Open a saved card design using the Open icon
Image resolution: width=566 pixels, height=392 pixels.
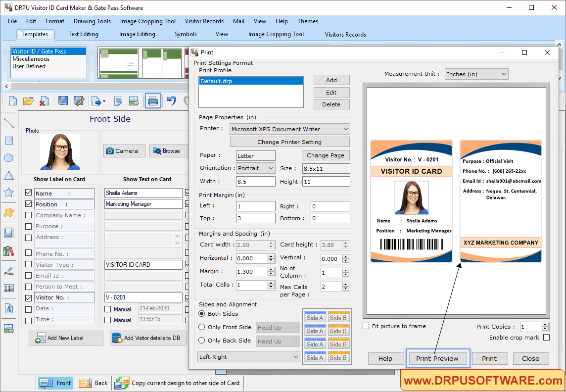pyautogui.click(x=28, y=100)
